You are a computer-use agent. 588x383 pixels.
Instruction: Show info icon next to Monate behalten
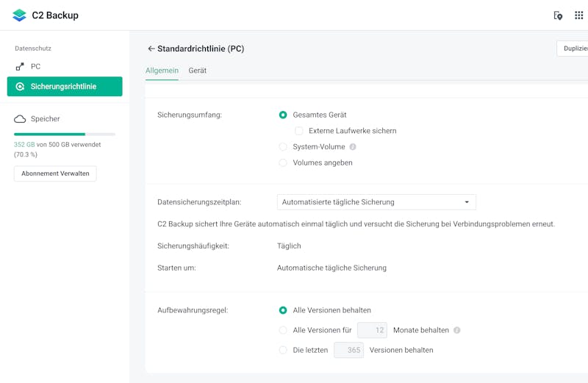pyautogui.click(x=456, y=330)
